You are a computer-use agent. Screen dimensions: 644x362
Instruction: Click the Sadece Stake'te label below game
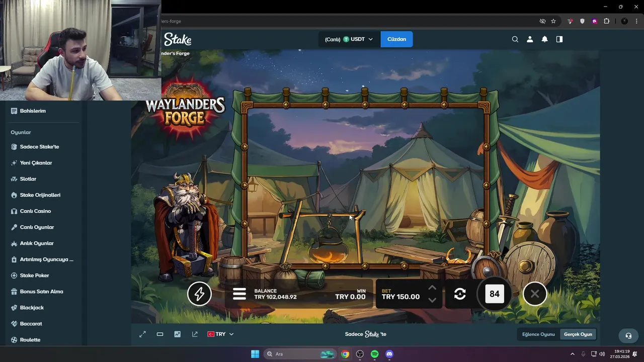click(x=366, y=334)
